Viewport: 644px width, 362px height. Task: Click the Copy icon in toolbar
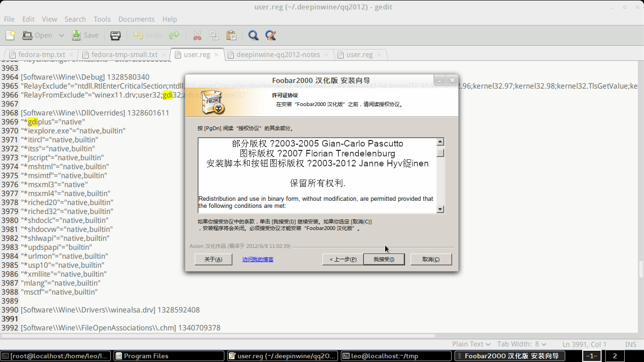[x=214, y=35]
